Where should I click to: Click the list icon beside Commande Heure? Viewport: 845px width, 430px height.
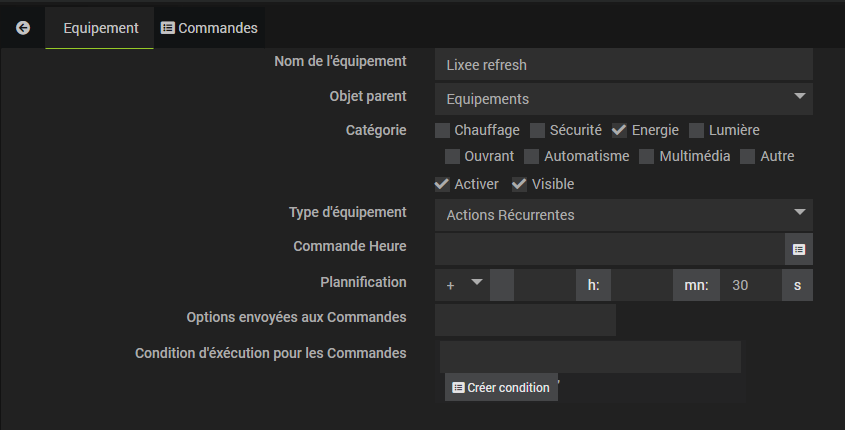click(798, 249)
